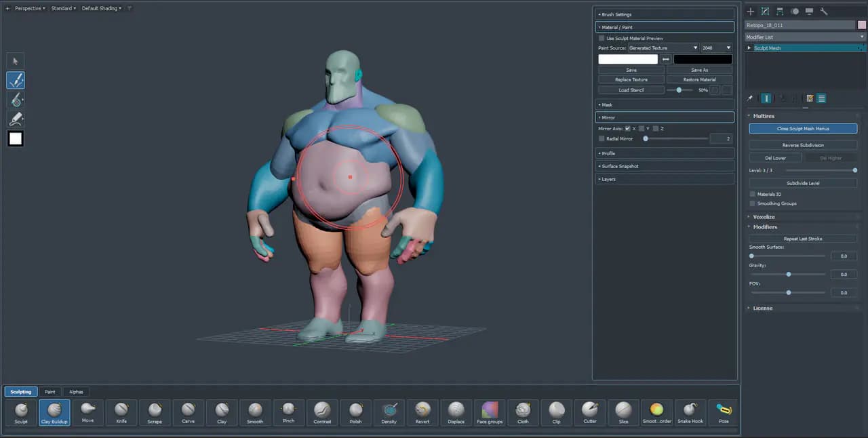Click the Subdivide Level button
This screenshot has height=438, width=868.
click(x=803, y=183)
